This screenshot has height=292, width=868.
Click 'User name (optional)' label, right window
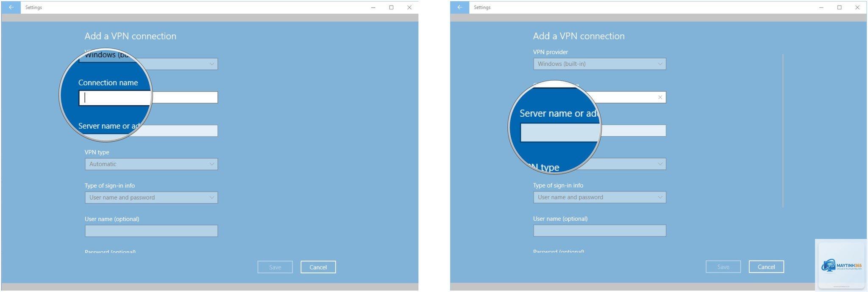(x=560, y=219)
